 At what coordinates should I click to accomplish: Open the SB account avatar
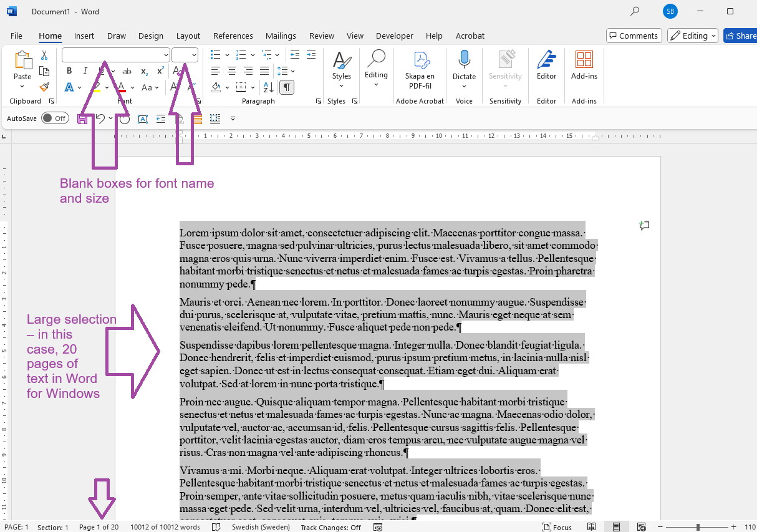coord(670,11)
